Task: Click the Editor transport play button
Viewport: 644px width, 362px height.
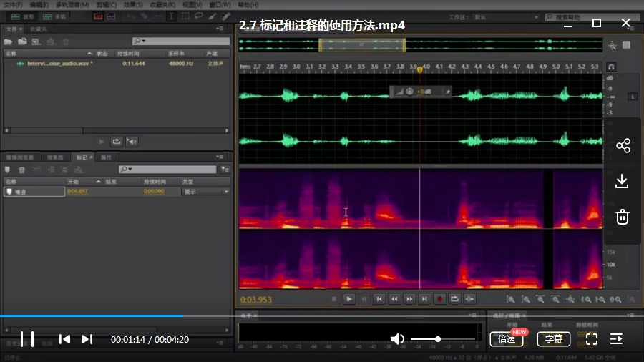Action: tap(349, 299)
